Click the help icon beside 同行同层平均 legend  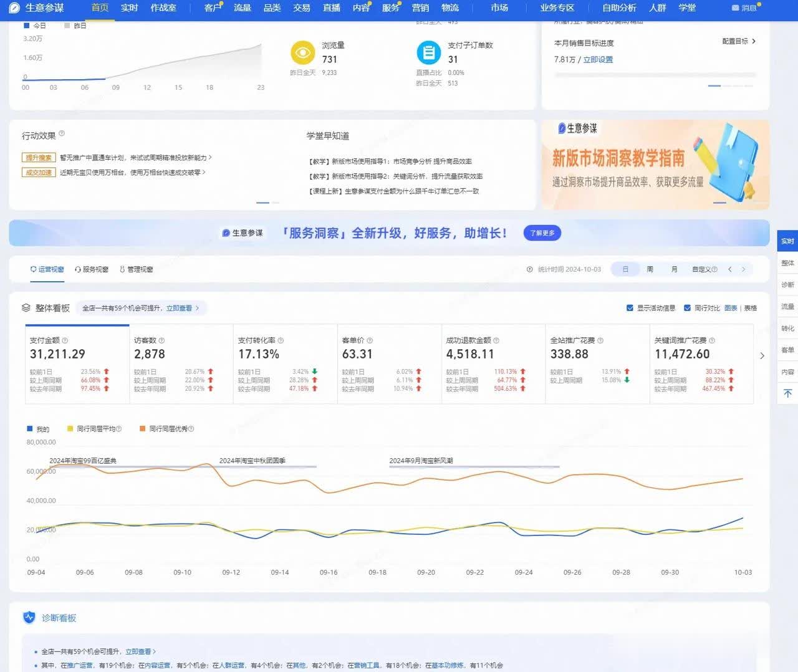click(119, 429)
